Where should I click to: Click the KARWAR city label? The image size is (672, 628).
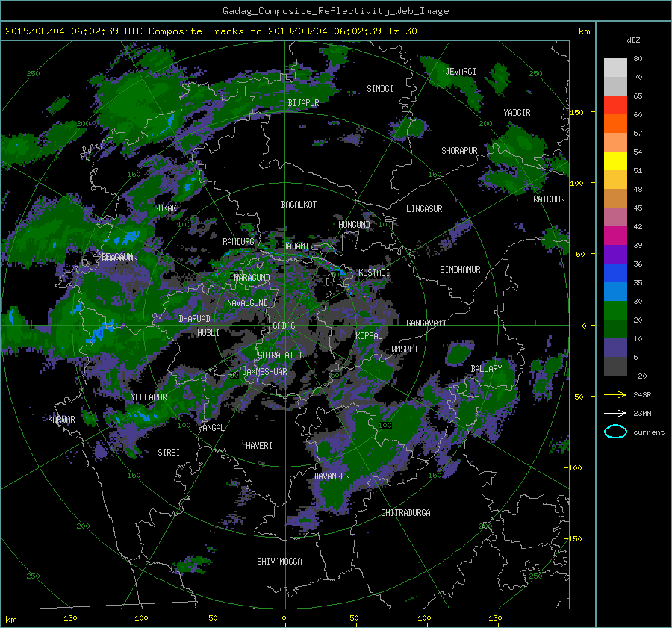[61, 420]
